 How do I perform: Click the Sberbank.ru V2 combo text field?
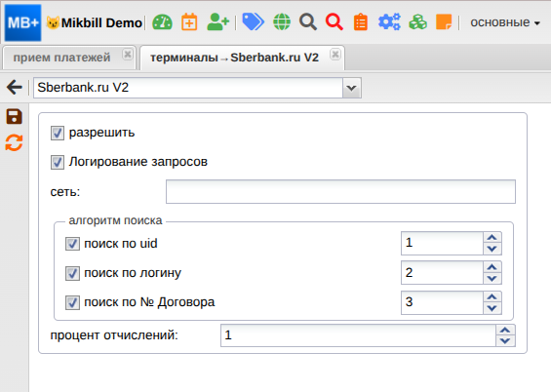(188, 88)
